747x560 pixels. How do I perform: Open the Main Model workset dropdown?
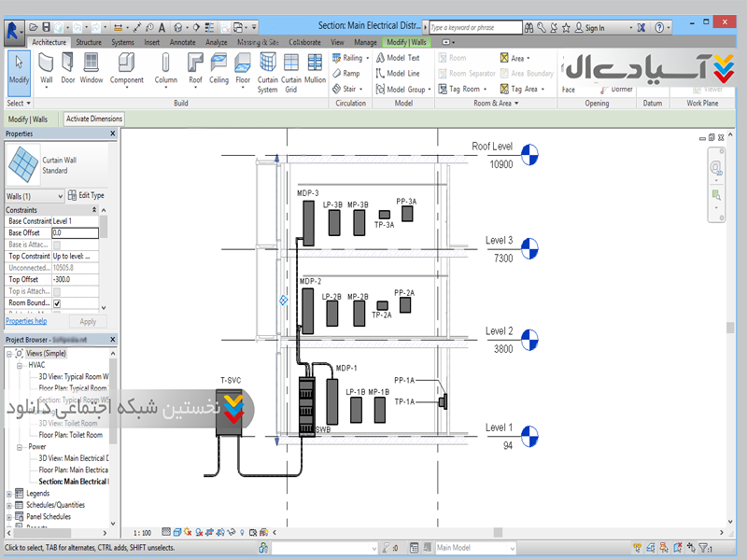tap(475, 548)
